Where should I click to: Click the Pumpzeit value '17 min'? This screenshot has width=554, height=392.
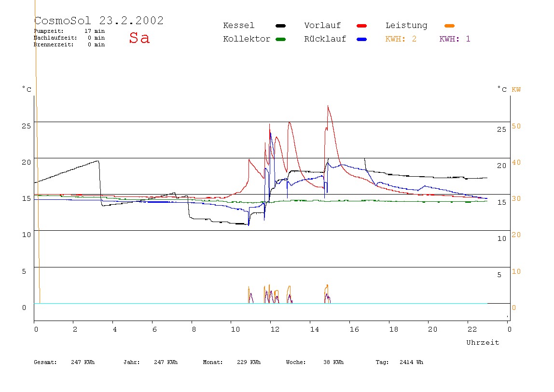point(95,31)
